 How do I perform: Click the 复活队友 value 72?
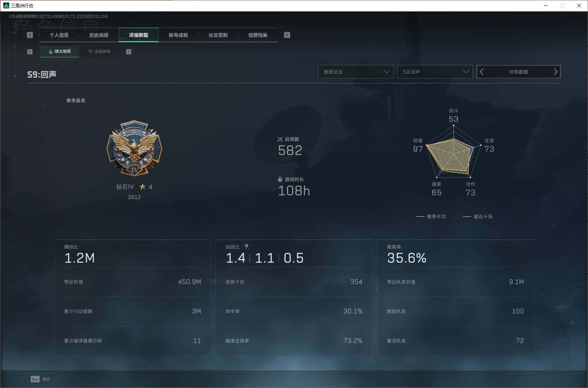point(520,341)
